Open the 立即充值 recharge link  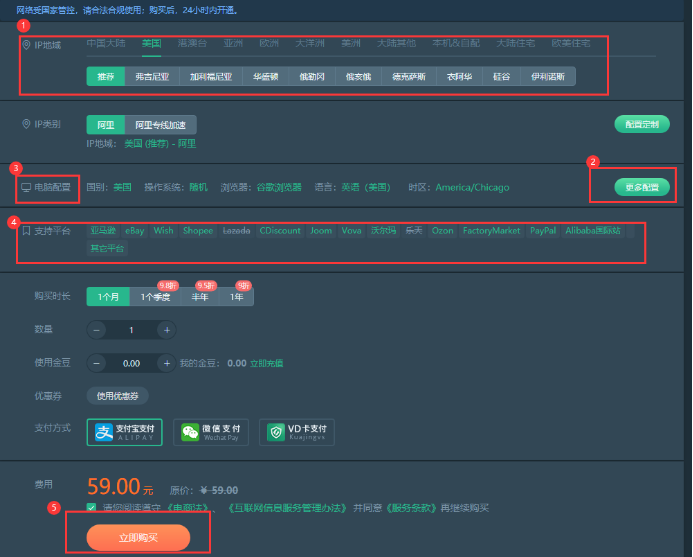point(267,363)
